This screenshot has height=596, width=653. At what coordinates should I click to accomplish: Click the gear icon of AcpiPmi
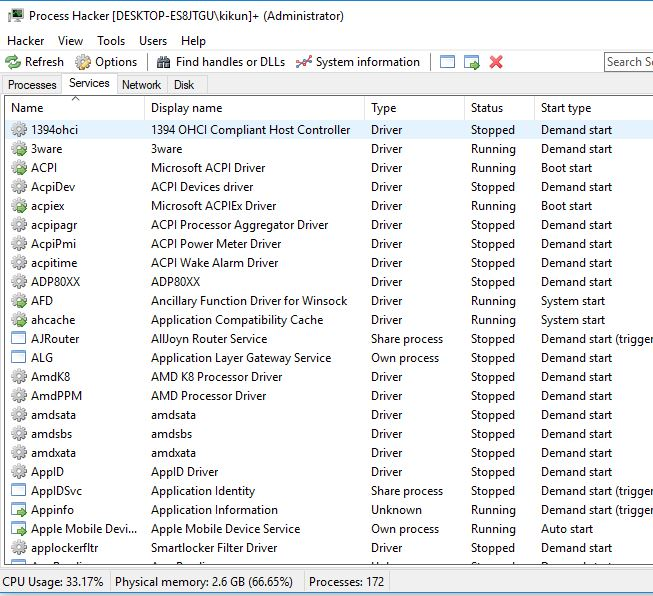point(19,244)
